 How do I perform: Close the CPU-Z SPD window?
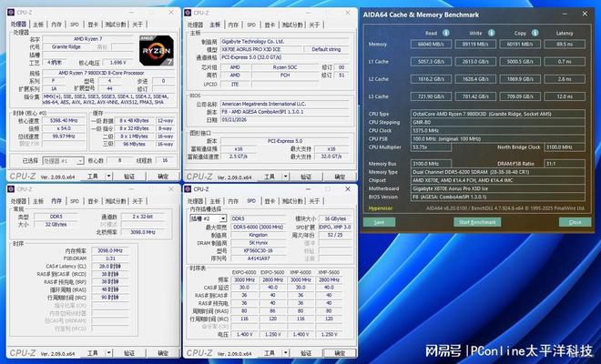348,189
